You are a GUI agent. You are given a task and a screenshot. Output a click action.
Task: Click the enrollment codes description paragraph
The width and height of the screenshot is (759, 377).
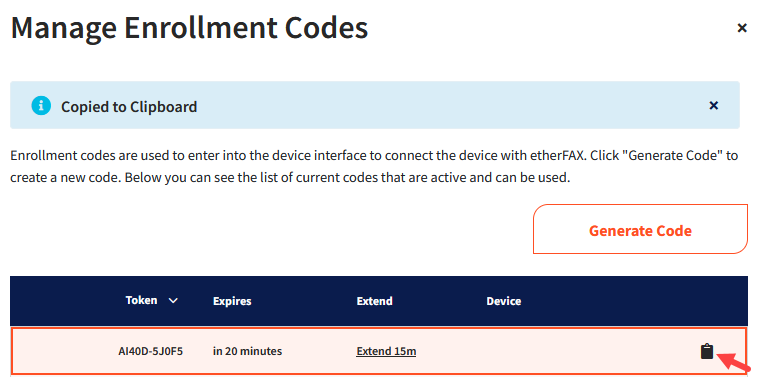click(374, 167)
